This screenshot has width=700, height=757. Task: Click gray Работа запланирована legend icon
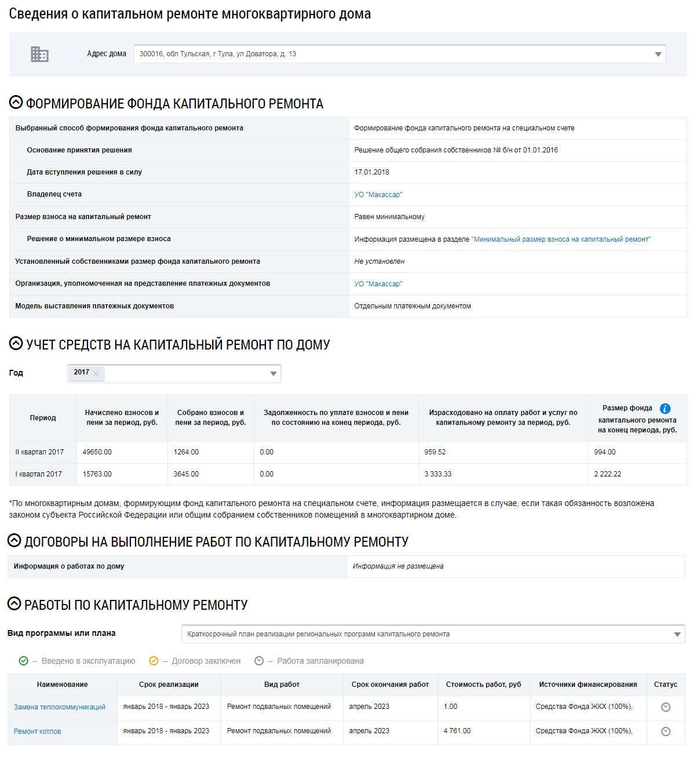[x=259, y=661]
